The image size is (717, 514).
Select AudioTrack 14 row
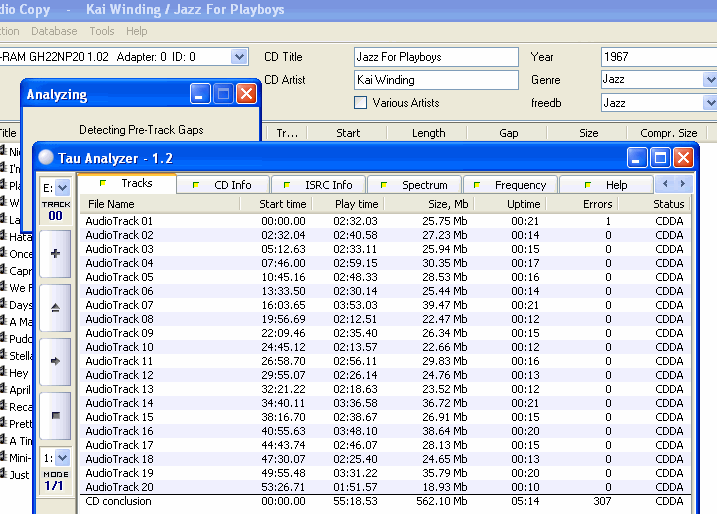click(x=385, y=403)
